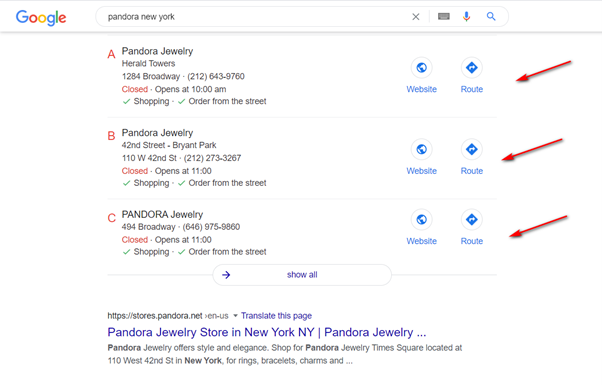Screen dimensions: 602x385
Task: Click the Google logo
Action: point(41,18)
